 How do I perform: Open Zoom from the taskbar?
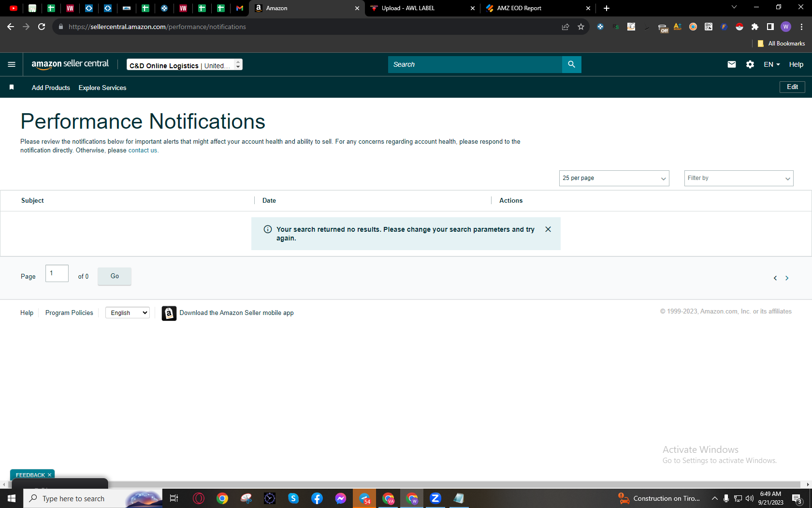[x=435, y=498]
